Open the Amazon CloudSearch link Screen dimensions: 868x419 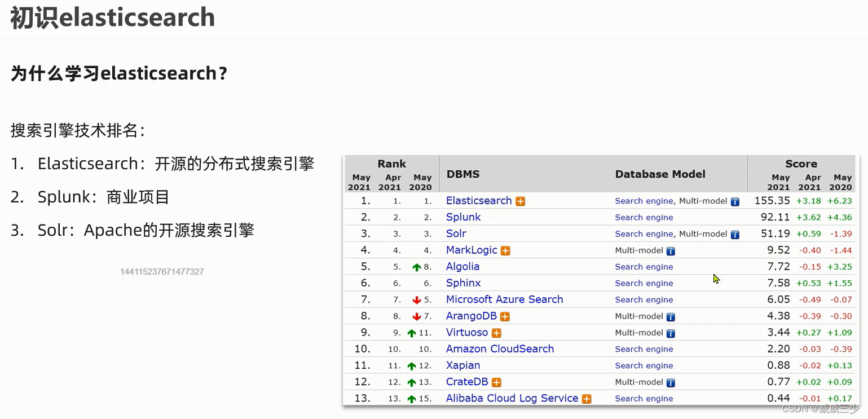[500, 349]
